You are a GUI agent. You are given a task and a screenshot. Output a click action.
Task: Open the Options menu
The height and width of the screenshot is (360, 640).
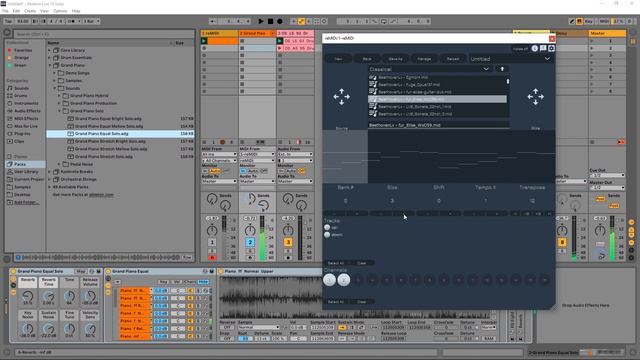click(60, 11)
